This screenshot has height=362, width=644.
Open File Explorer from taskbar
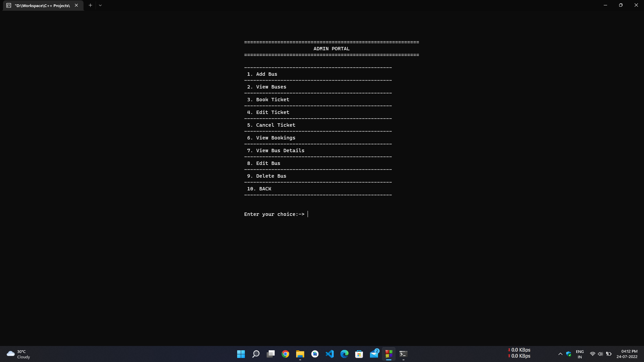click(300, 354)
